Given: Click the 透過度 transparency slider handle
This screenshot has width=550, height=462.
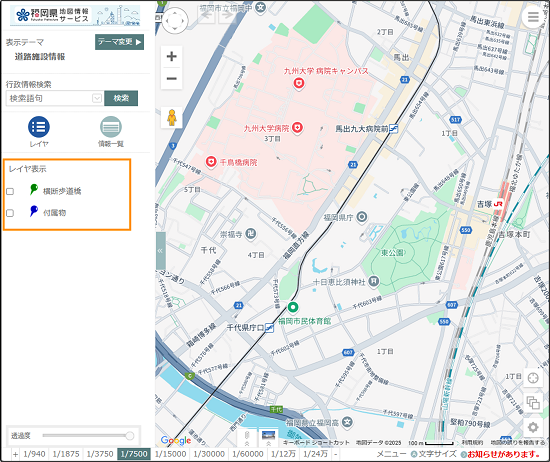Looking at the screenshot, I should tap(130, 436).
